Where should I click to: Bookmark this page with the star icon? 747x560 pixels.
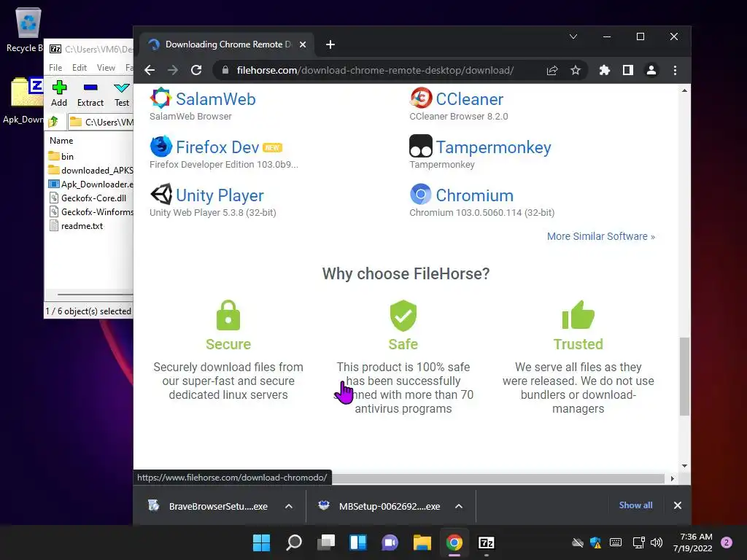pyautogui.click(x=576, y=71)
